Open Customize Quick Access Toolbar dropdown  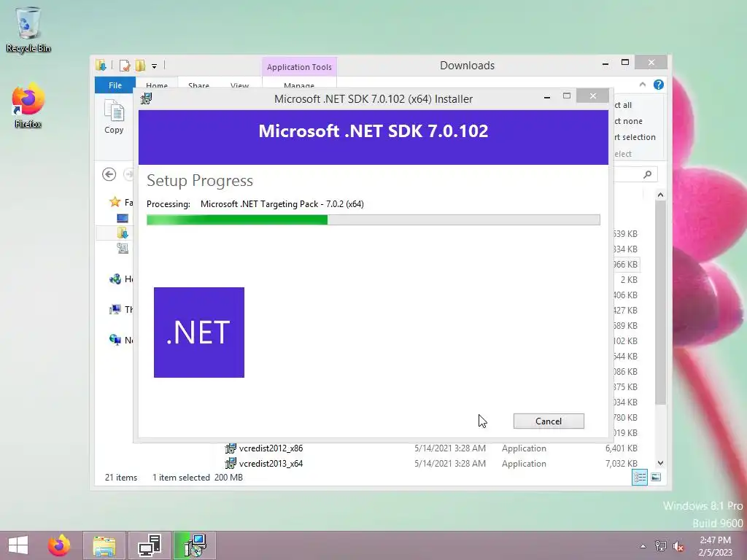coord(155,66)
